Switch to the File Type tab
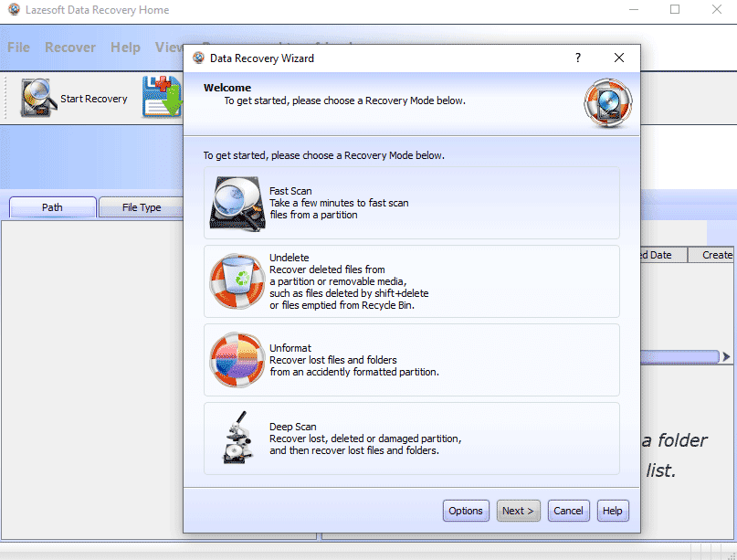 [141, 207]
